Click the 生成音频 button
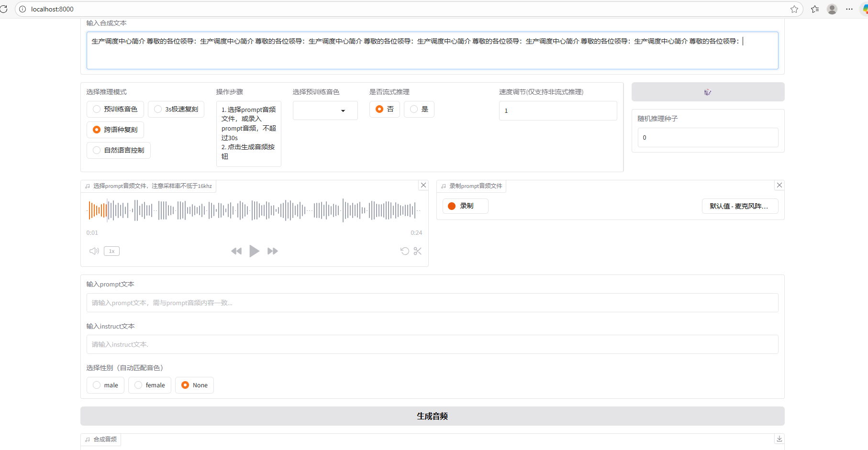The width and height of the screenshot is (868, 450). click(432, 416)
